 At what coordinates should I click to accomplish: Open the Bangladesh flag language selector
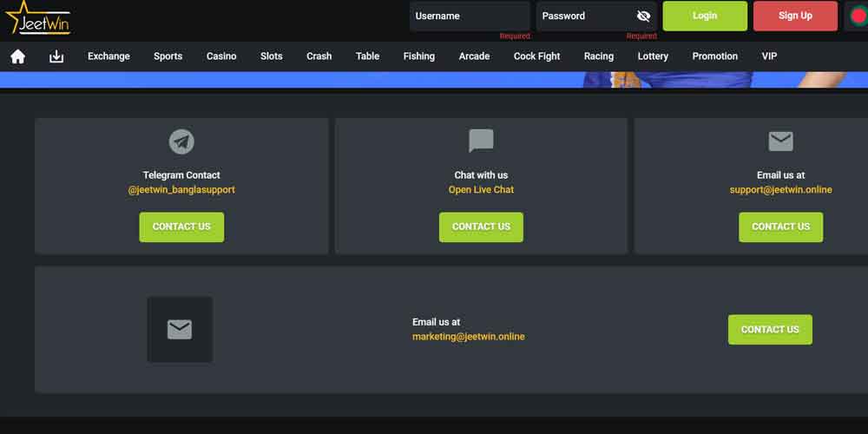coord(858,16)
